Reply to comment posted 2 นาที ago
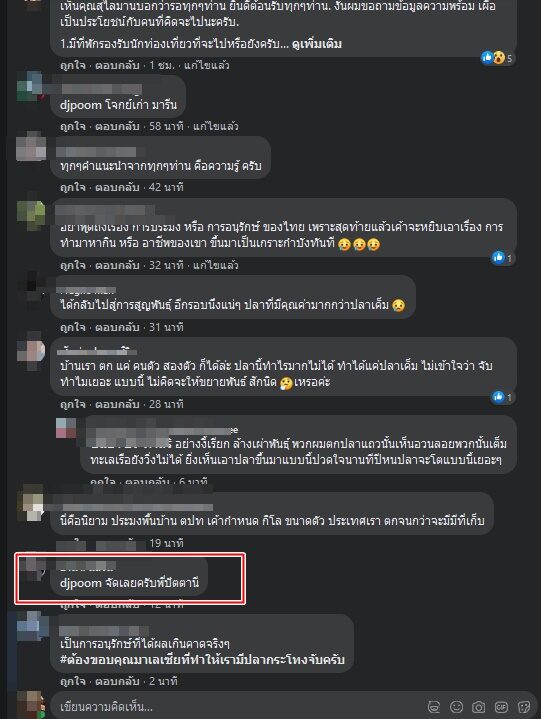The width and height of the screenshot is (541, 719). click(x=117, y=681)
